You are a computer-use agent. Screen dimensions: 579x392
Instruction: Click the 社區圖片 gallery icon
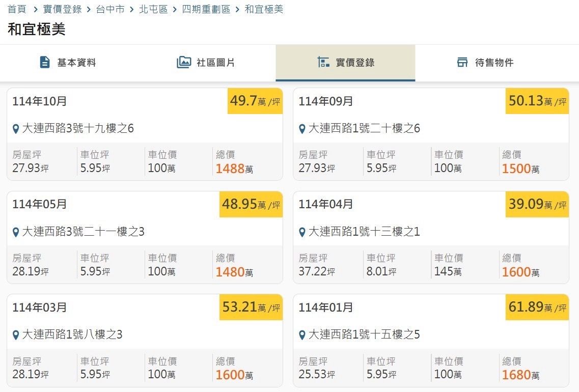[x=184, y=63]
